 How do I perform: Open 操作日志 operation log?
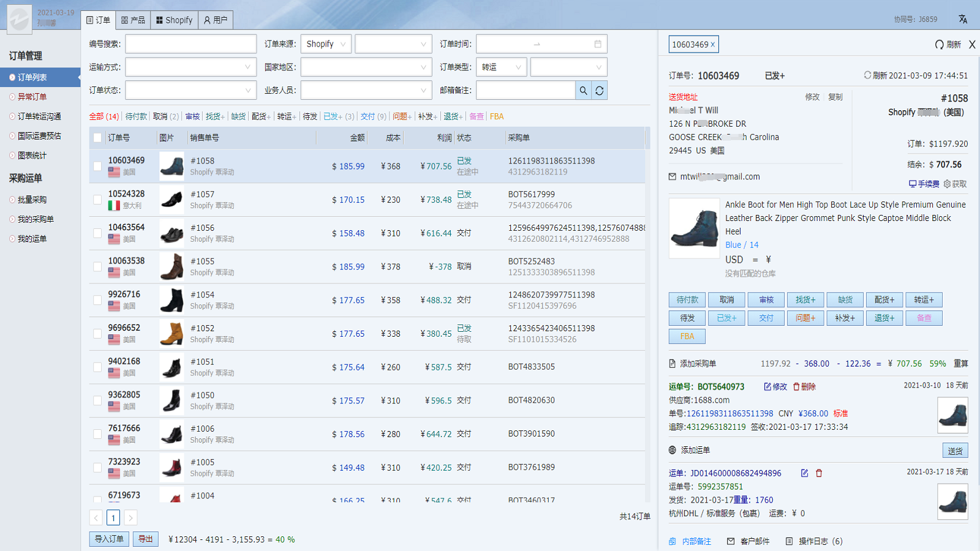point(814,541)
